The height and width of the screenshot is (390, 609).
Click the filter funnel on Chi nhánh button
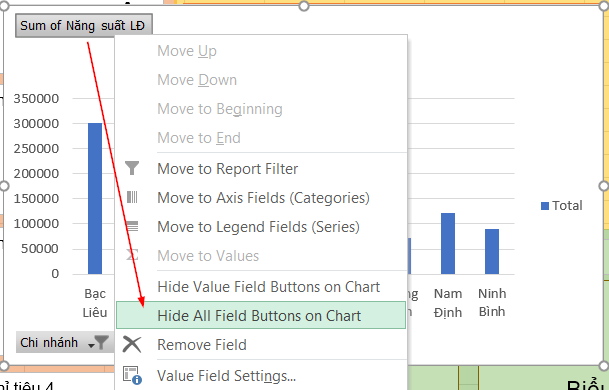pyautogui.click(x=101, y=343)
